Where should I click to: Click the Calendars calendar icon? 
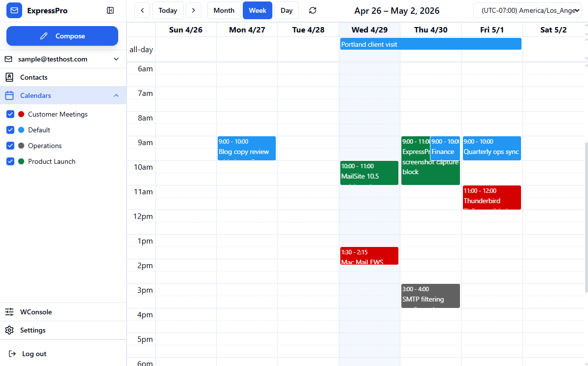click(x=9, y=95)
